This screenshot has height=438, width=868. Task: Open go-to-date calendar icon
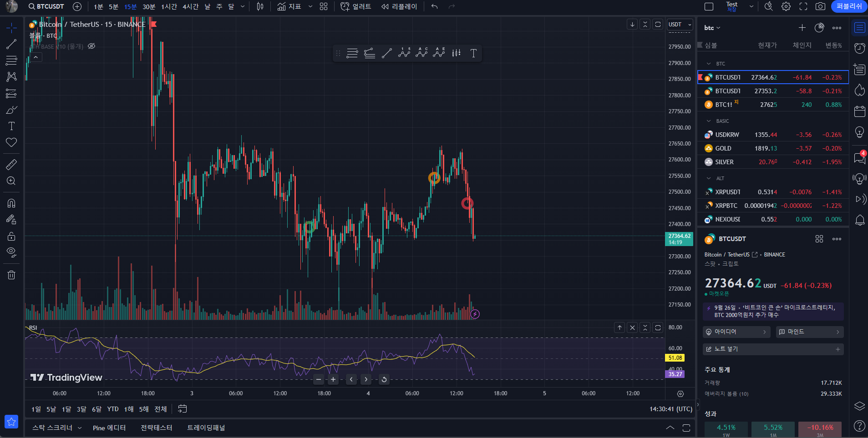(x=183, y=409)
